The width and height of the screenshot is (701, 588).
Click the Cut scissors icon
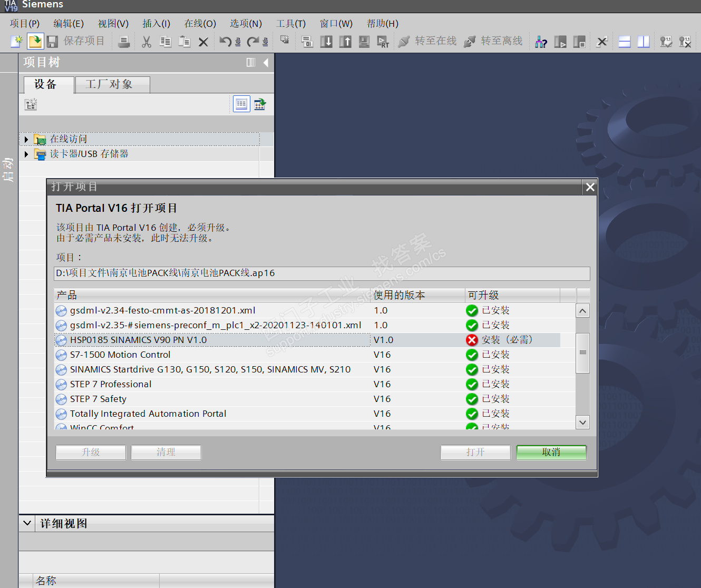[147, 42]
